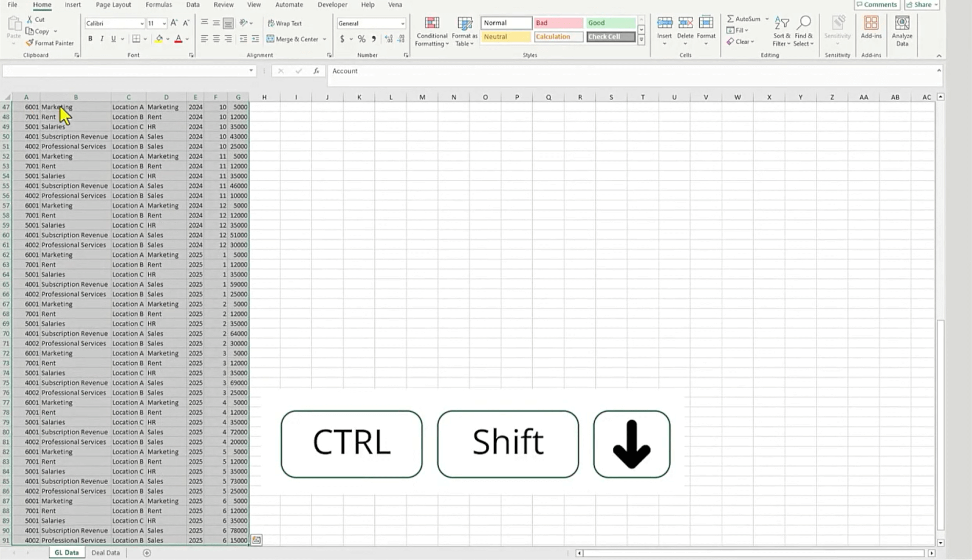Screen dimensions: 972x560
Task: Click Increase Decimal
Action: [x=388, y=38]
